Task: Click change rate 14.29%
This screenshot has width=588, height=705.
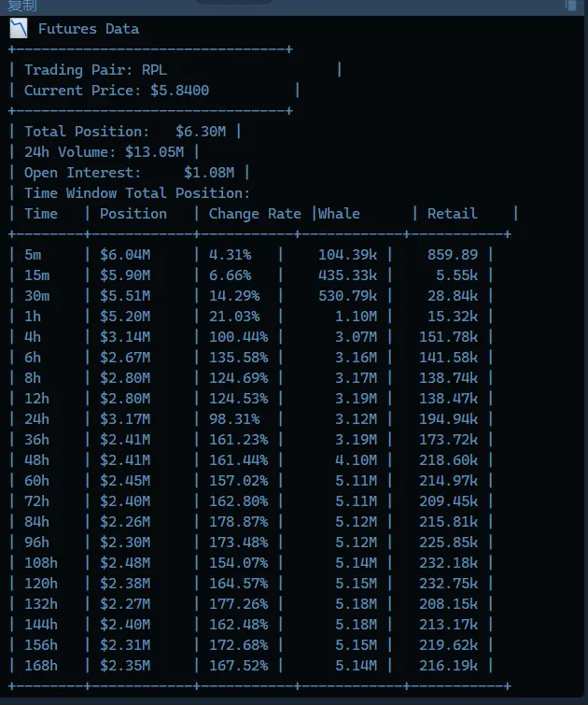Action: [x=234, y=296]
